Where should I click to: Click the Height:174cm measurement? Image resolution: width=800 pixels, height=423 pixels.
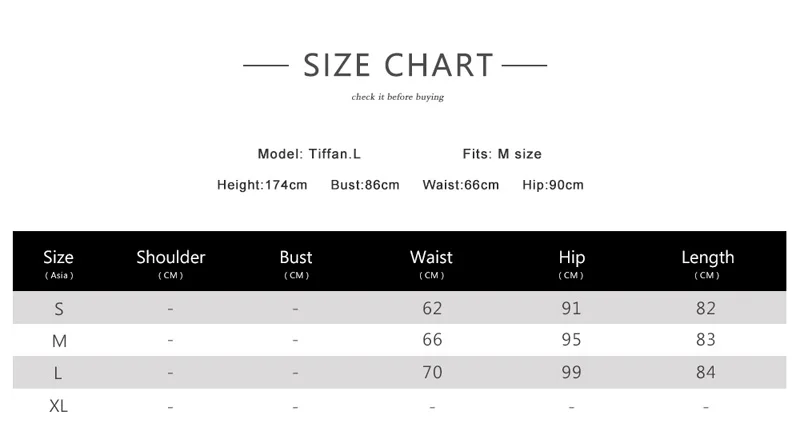(262, 185)
